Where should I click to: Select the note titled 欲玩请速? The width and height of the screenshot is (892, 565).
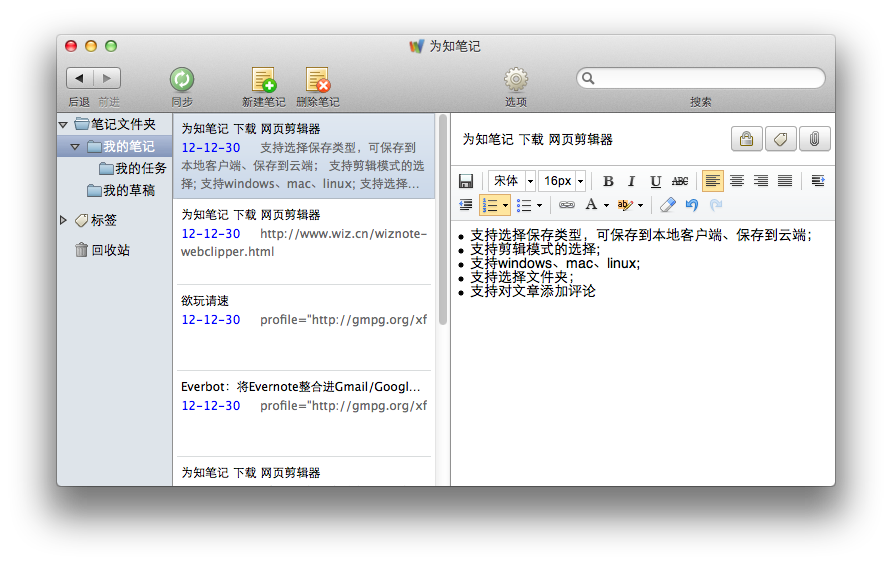(x=304, y=328)
